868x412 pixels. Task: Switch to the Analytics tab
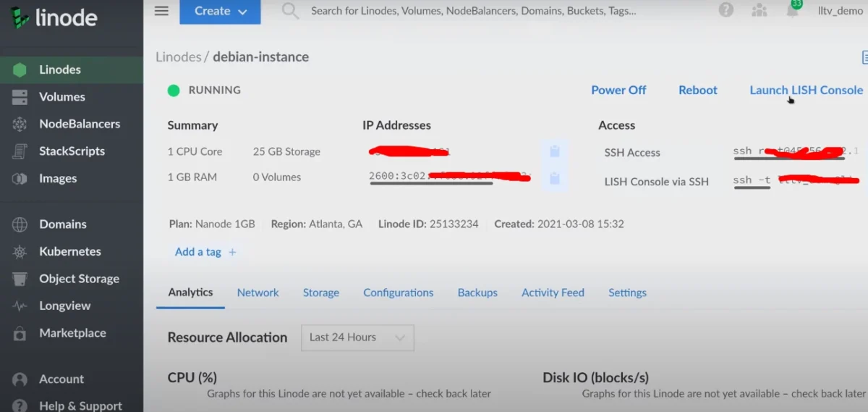[x=190, y=293]
